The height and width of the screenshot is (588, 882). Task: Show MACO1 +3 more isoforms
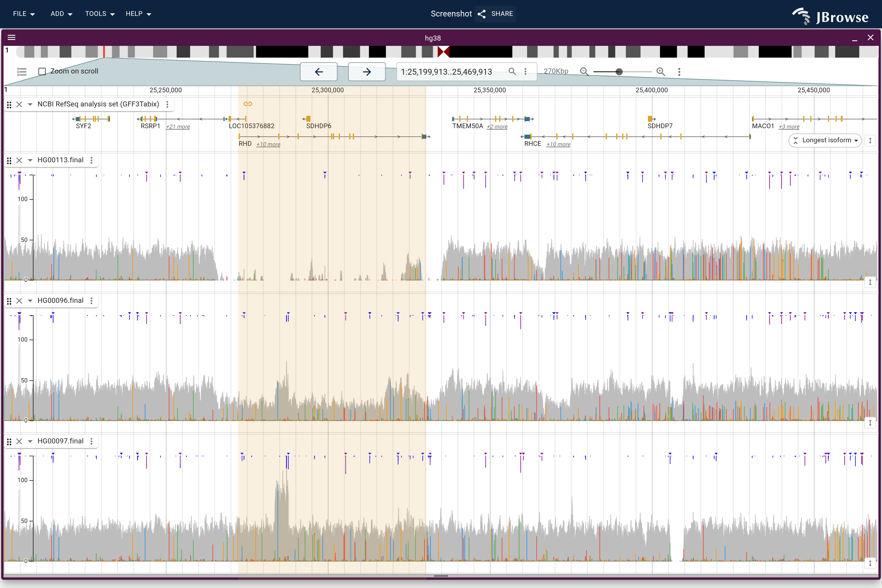point(789,127)
